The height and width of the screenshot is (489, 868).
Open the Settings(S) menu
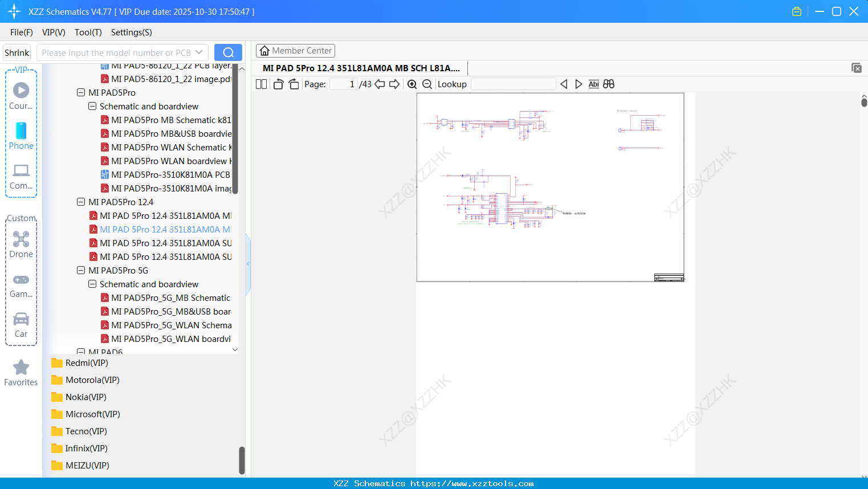point(132,32)
